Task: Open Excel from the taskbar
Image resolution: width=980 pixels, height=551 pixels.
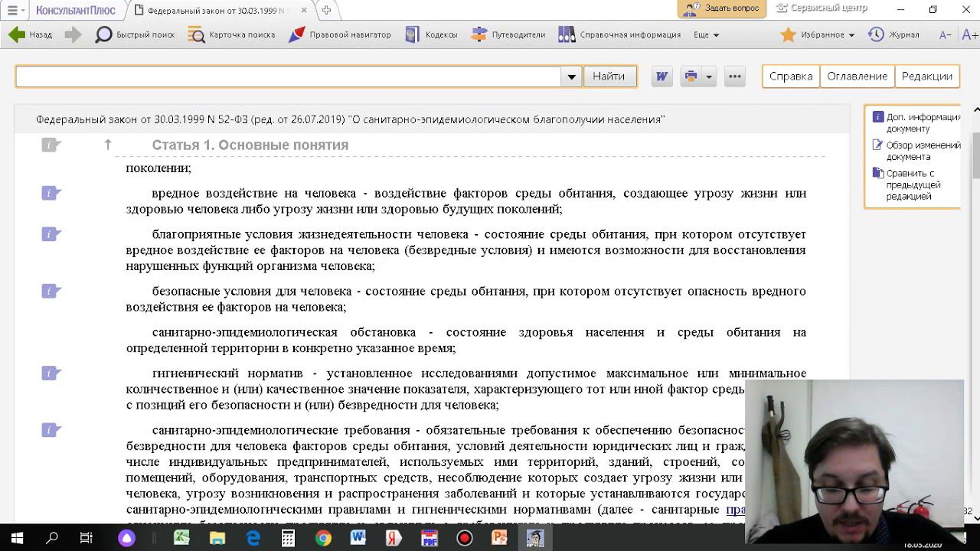Action: [x=181, y=538]
